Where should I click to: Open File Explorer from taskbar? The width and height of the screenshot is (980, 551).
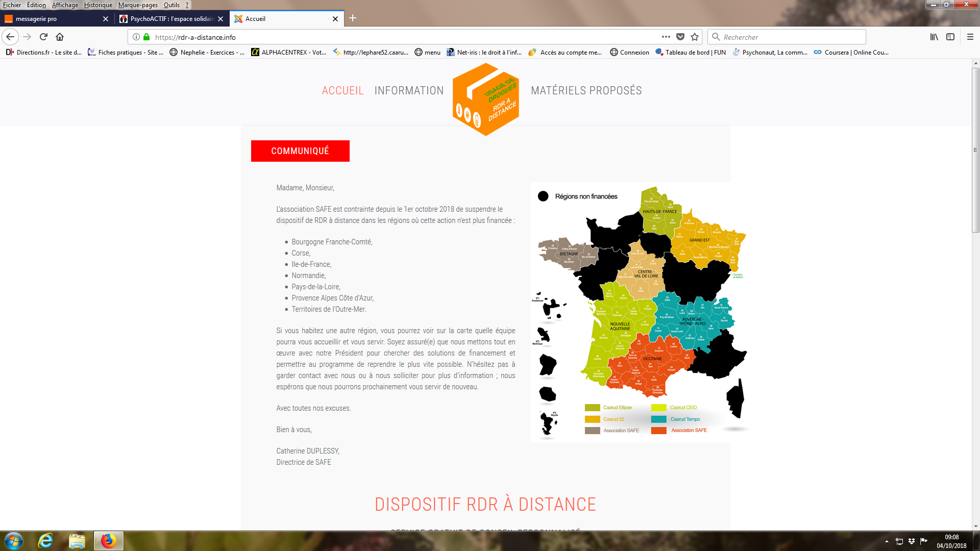[x=77, y=541]
